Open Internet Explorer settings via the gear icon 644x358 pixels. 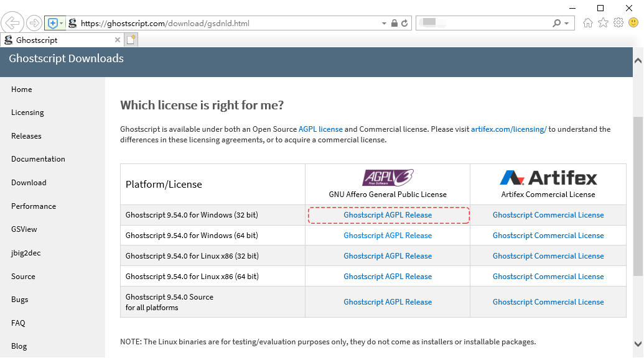click(x=618, y=22)
